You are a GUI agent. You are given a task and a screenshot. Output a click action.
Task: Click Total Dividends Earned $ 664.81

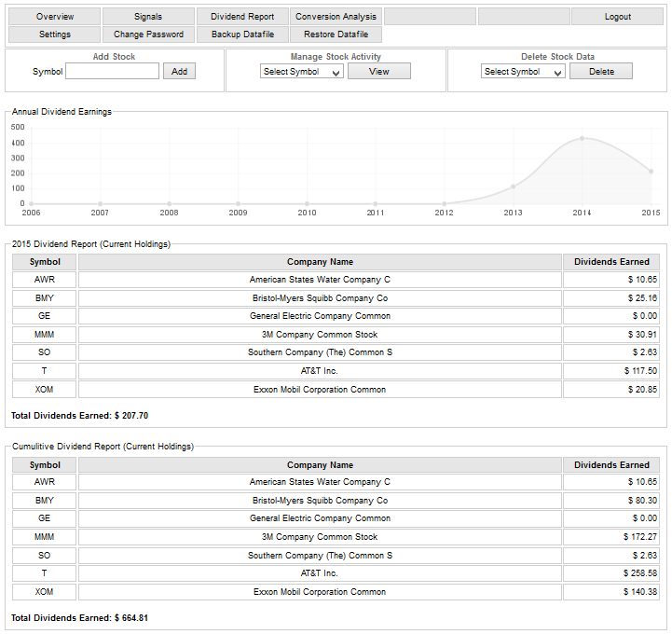click(x=80, y=618)
